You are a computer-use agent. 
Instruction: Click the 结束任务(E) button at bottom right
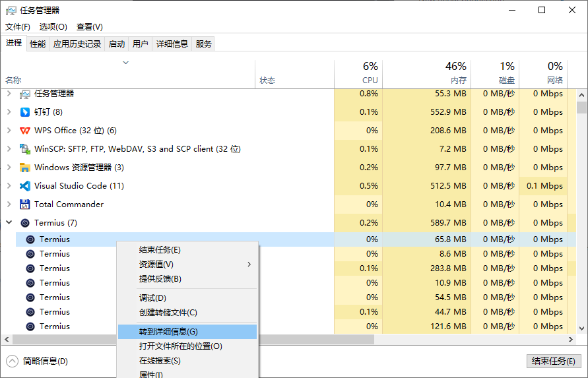(554, 361)
